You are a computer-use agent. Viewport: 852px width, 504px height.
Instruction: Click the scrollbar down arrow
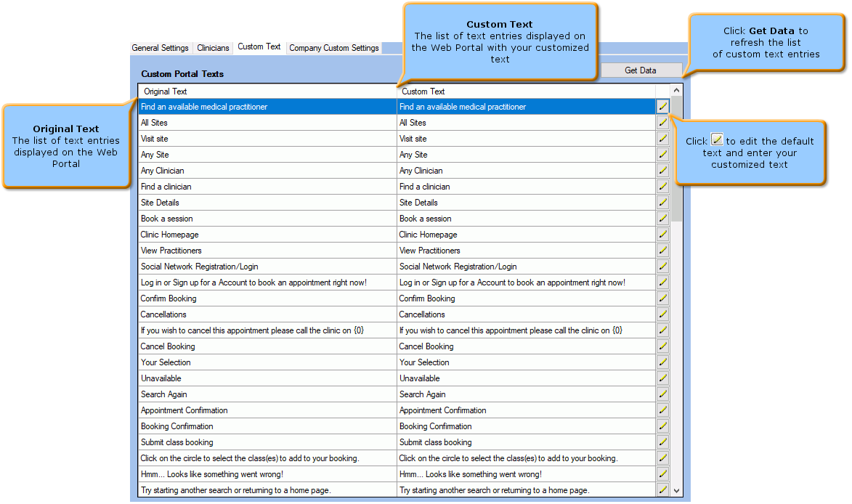pyautogui.click(x=676, y=491)
